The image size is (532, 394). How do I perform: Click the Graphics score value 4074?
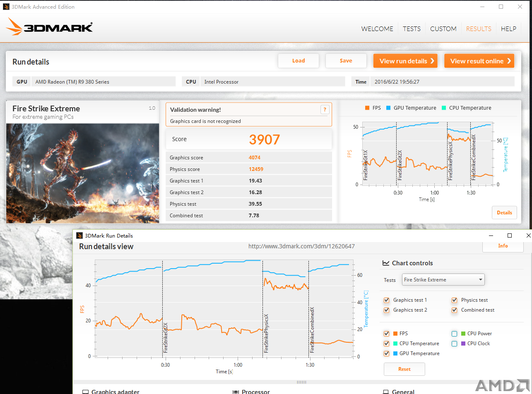255,158
